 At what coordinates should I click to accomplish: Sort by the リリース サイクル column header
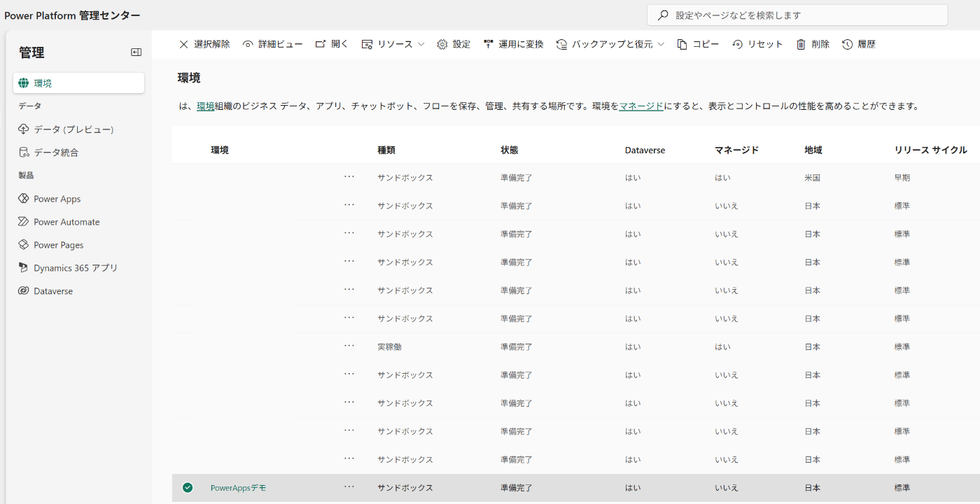930,150
